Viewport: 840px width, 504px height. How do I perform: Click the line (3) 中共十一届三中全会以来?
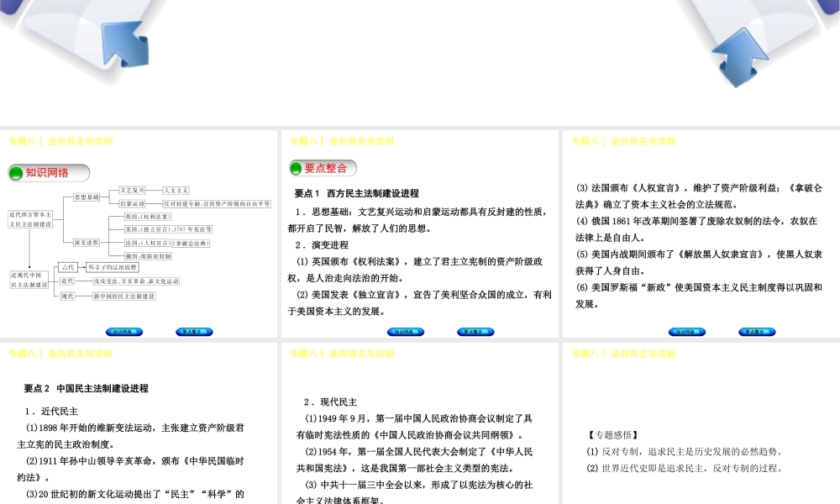[415, 492]
